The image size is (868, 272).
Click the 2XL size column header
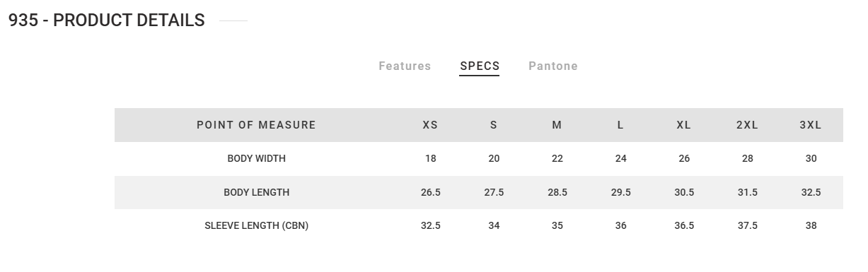coord(747,125)
